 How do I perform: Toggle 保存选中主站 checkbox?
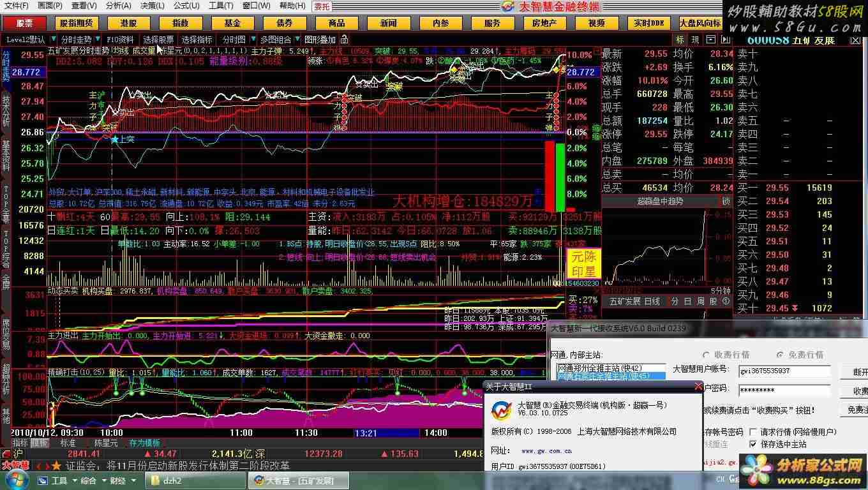754,444
